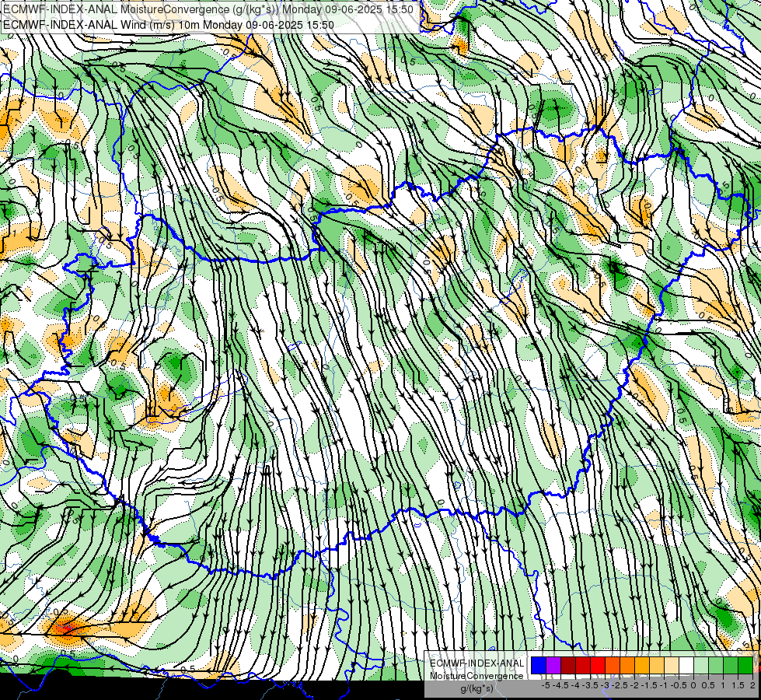The image size is (761, 700).
Task: Select legend swatch between -2.5 and -2
Action: tap(627, 665)
